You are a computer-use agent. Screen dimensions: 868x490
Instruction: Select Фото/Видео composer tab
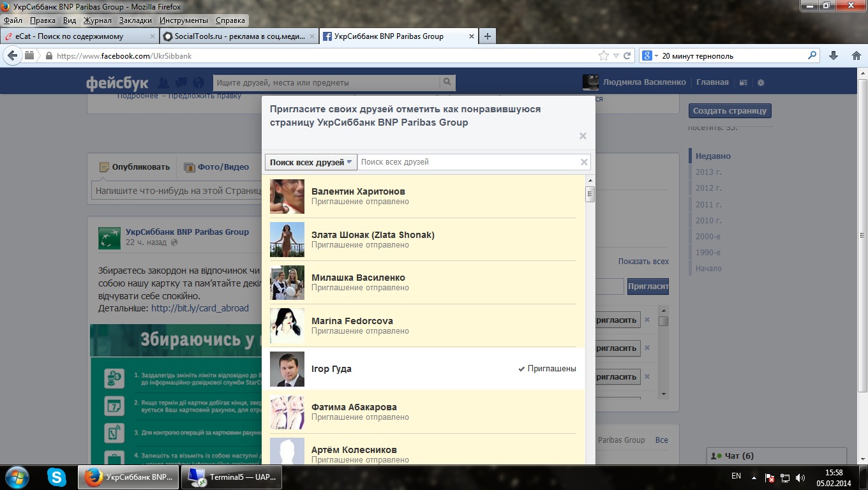(x=216, y=167)
